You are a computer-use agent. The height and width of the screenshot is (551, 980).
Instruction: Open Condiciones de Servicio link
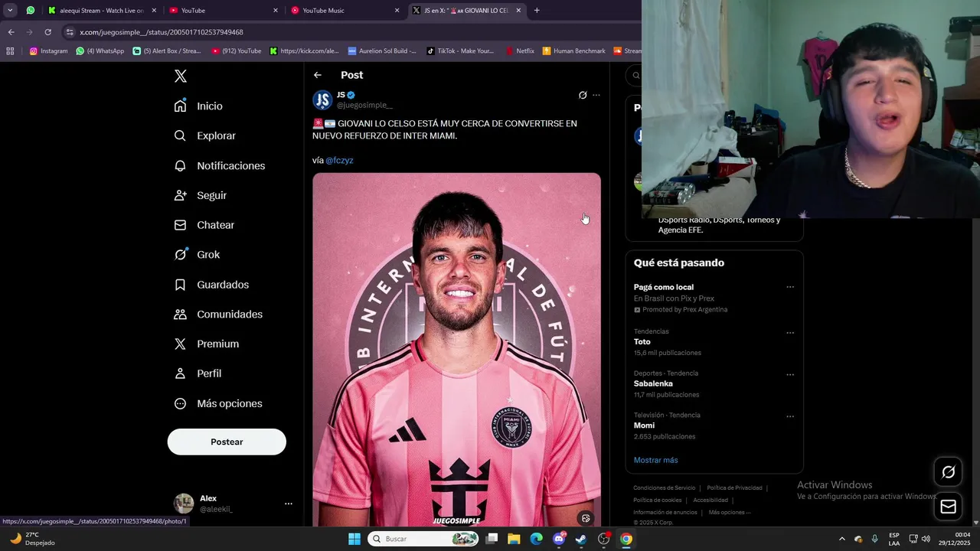click(665, 487)
